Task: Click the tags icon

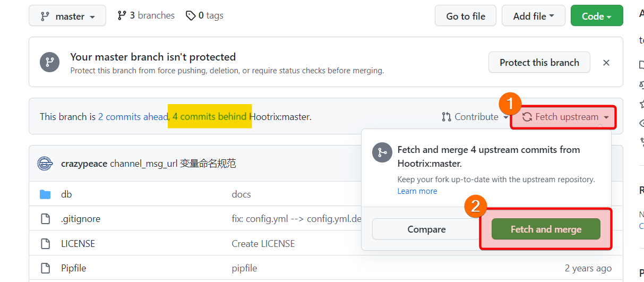Action: pos(191,16)
